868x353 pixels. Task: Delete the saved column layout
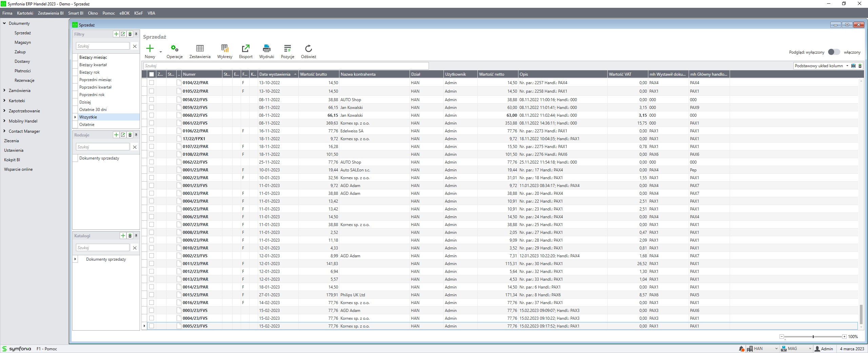[x=860, y=66]
